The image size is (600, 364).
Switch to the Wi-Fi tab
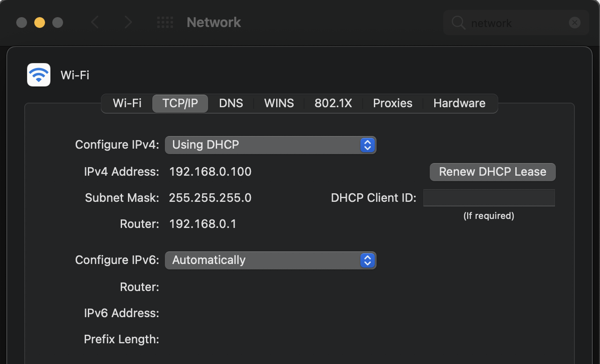[127, 103]
